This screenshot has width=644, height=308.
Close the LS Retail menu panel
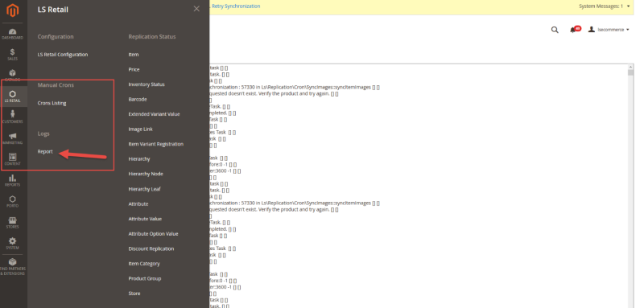click(x=196, y=9)
